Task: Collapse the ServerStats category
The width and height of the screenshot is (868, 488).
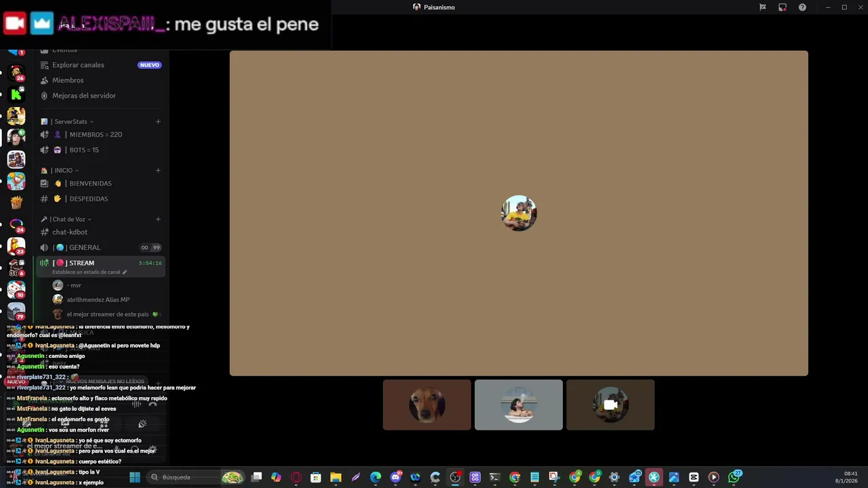Action: (x=71, y=122)
